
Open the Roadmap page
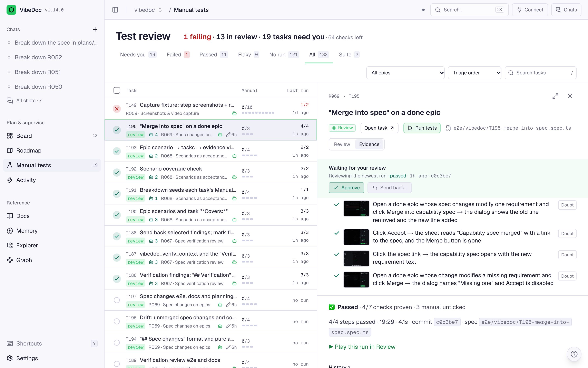[52, 150]
